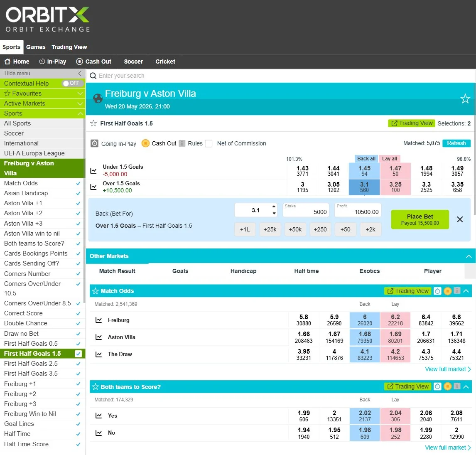This screenshot has width=476, height=455.
Task: Star the Match Odds market
Action: pyautogui.click(x=95, y=291)
